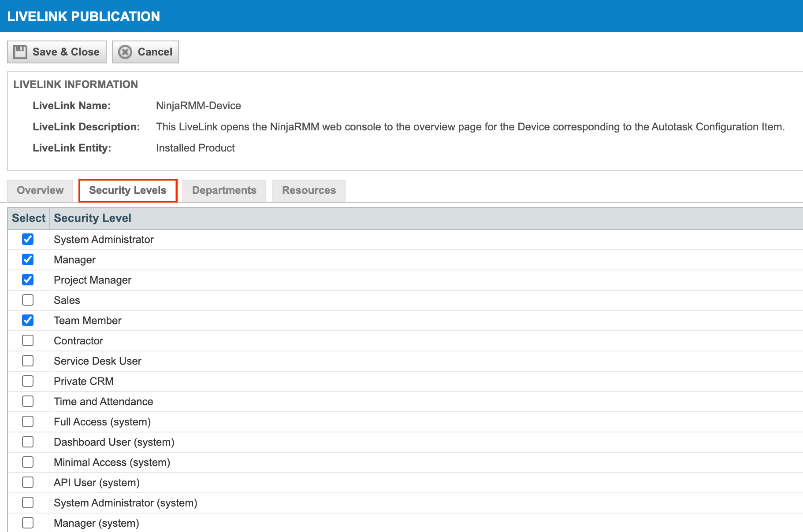Click the Security Level column header
Screen dimensions: 803x532
point(93,218)
